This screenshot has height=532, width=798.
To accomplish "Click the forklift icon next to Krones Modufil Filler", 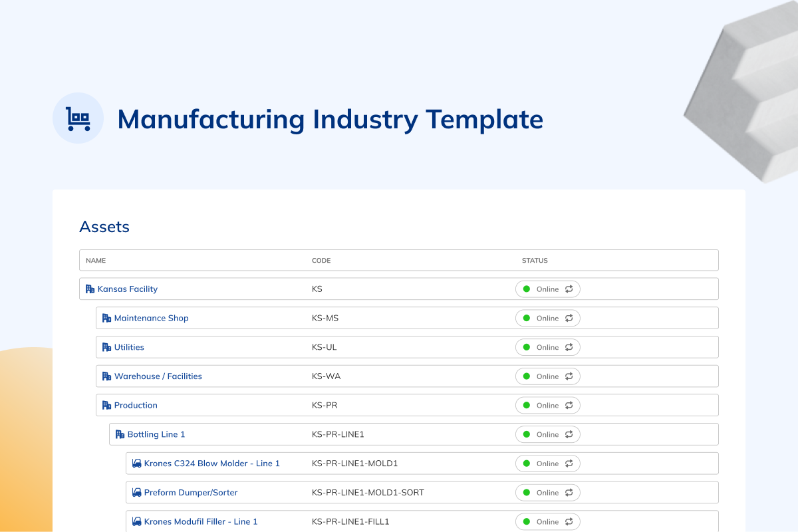I will point(136,521).
